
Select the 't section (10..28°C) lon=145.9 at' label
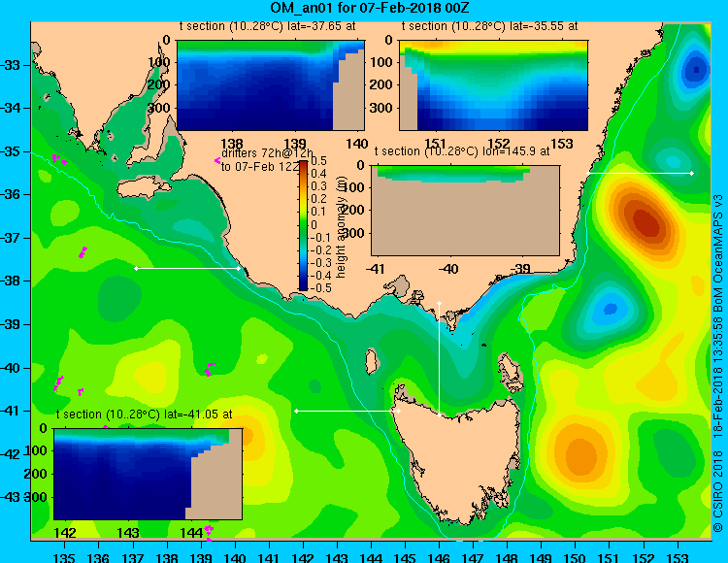(462, 151)
